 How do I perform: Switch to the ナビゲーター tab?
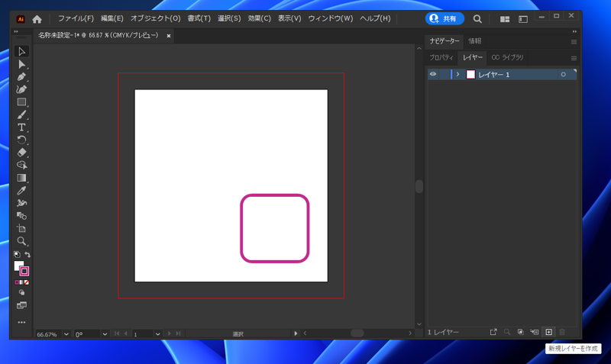[x=445, y=41]
